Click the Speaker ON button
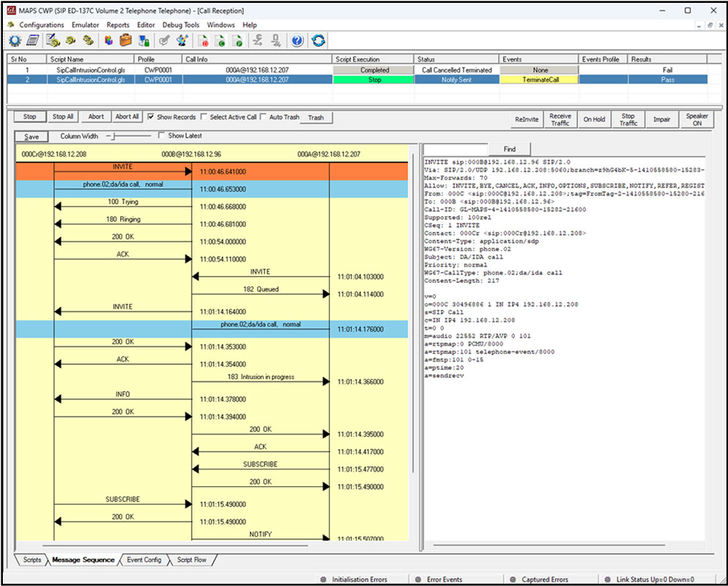Image resolution: width=728 pixels, height=586 pixels. [697, 119]
